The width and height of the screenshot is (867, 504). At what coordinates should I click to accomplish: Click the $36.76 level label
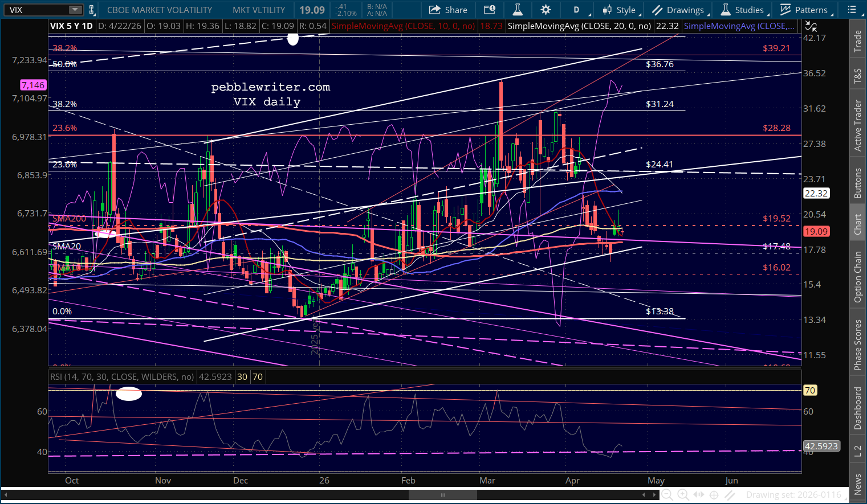tap(660, 64)
